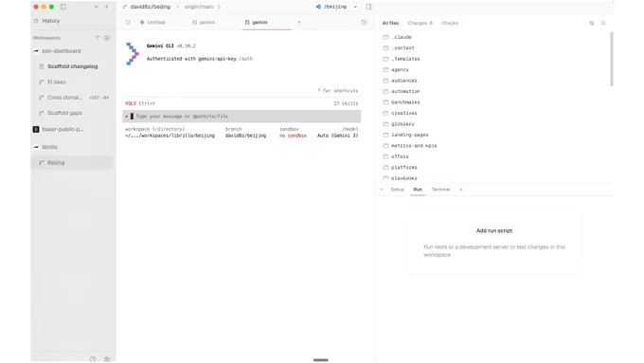
Task: Collapse the bottom panel chevron
Action: 382,190
